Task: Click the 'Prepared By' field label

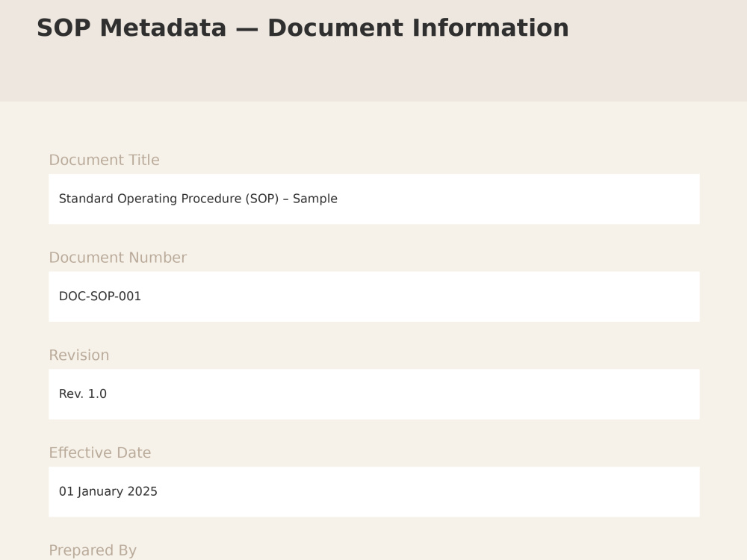Action: (x=93, y=550)
